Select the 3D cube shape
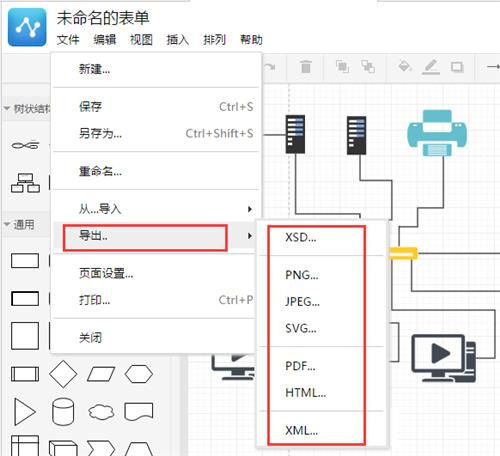The height and width of the screenshot is (456, 500). pos(63,448)
